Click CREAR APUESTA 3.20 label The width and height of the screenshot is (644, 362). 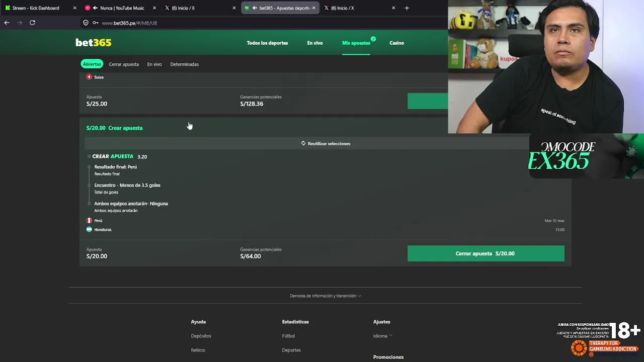coord(120,156)
